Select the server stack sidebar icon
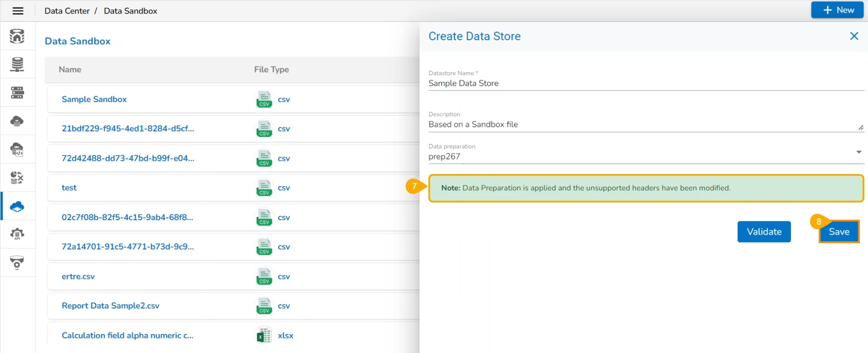The image size is (868, 353). (x=17, y=93)
